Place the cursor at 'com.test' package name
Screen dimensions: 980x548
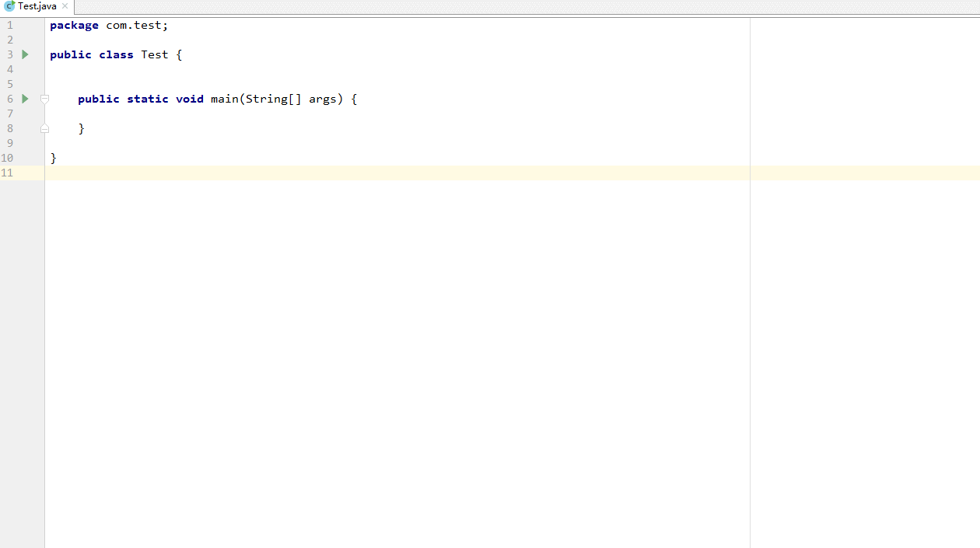coord(134,25)
